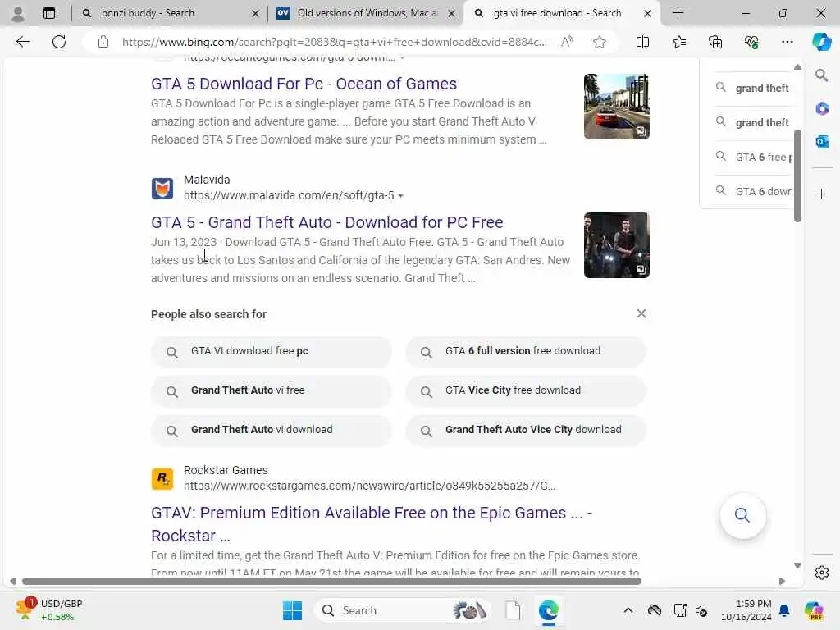Open Microsoft 365 icon in sidebar

822,109
